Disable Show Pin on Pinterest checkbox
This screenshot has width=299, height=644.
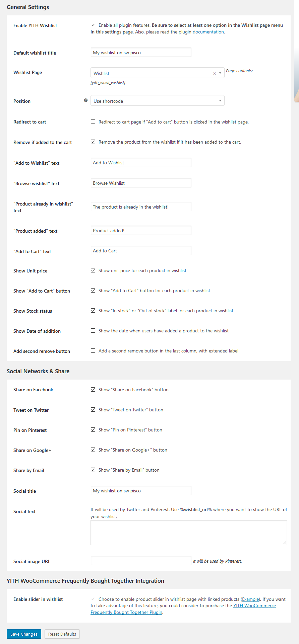point(93,430)
